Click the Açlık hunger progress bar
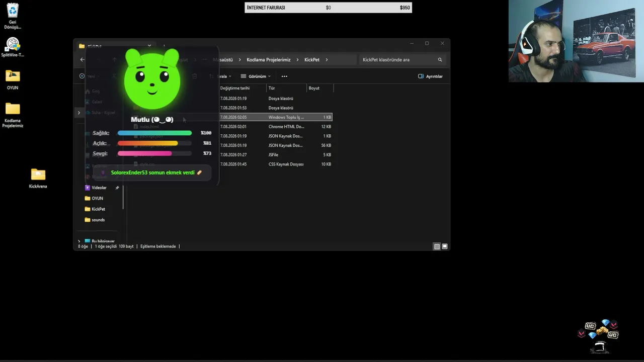This screenshot has width=644, height=362. 154,143
